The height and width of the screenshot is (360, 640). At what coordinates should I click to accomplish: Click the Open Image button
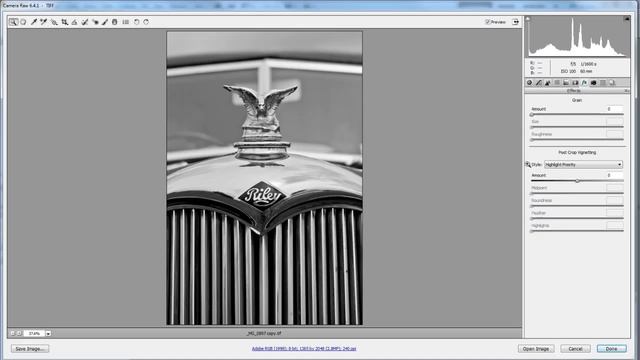(536, 349)
